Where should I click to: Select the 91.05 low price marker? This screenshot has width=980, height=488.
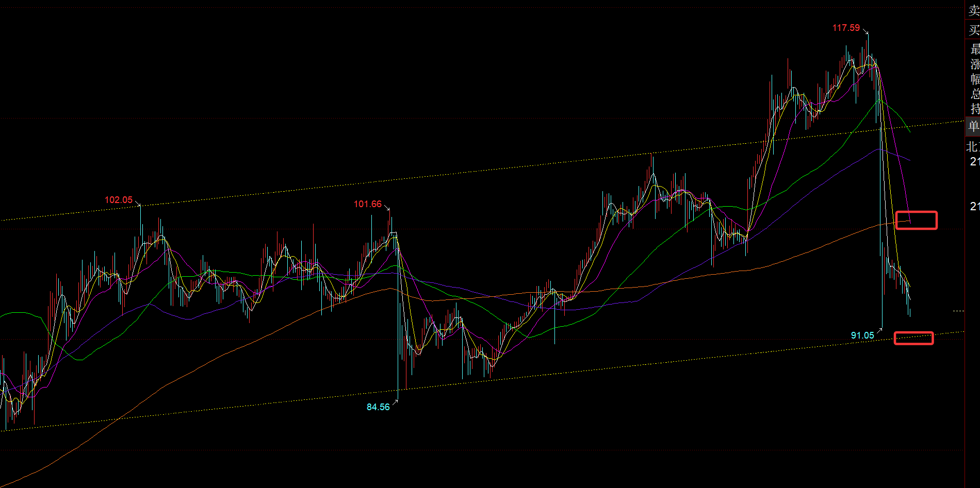tap(862, 335)
